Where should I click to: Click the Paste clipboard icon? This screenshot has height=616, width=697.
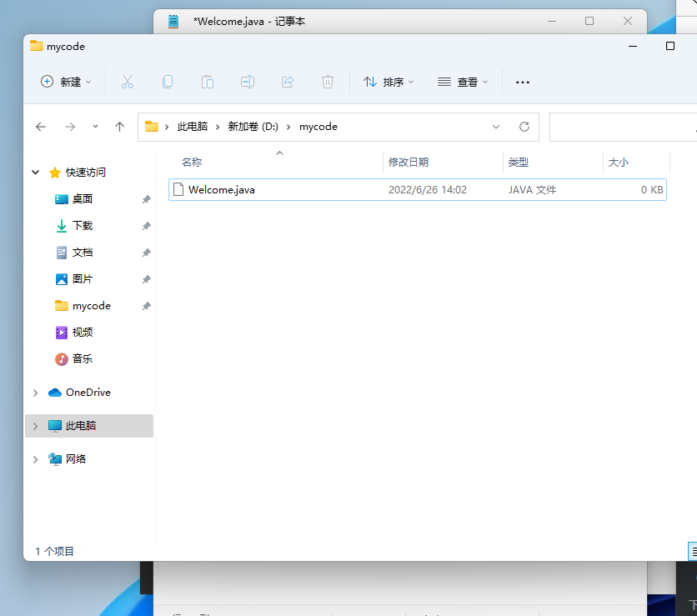pyautogui.click(x=207, y=82)
